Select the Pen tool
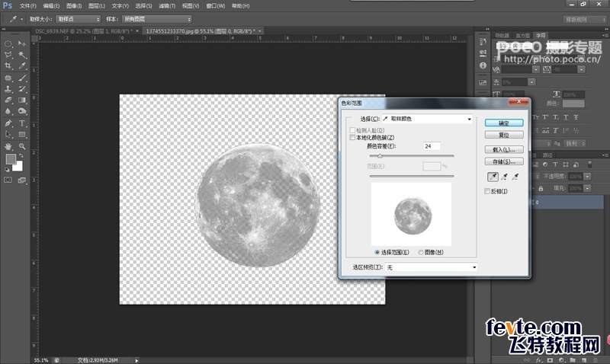Screen dimensions: 610x364 tap(8, 123)
